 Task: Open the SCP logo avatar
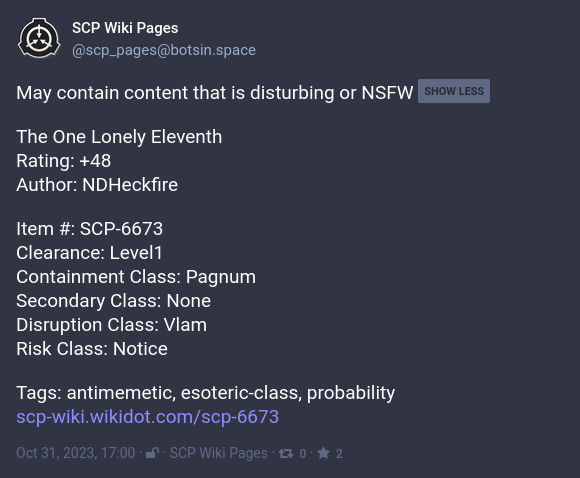click(39, 38)
